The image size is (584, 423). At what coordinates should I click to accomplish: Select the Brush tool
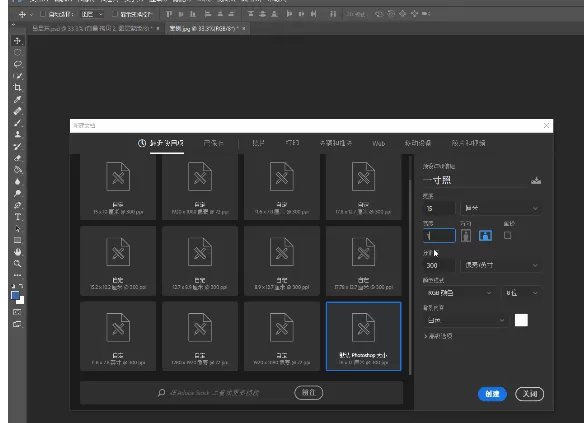click(18, 123)
